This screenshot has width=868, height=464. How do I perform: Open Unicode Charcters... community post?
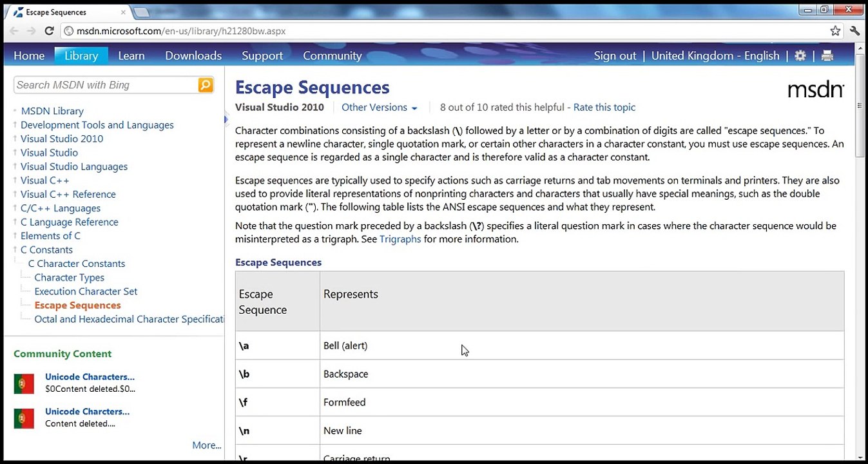tap(87, 411)
